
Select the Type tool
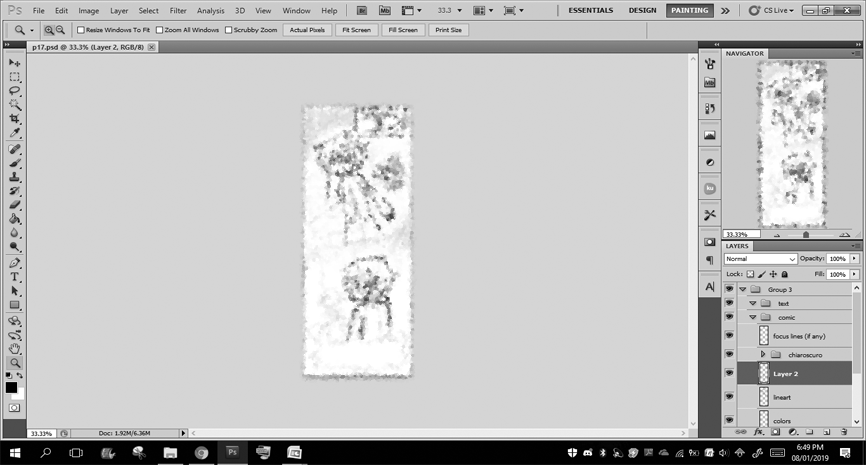[14, 276]
